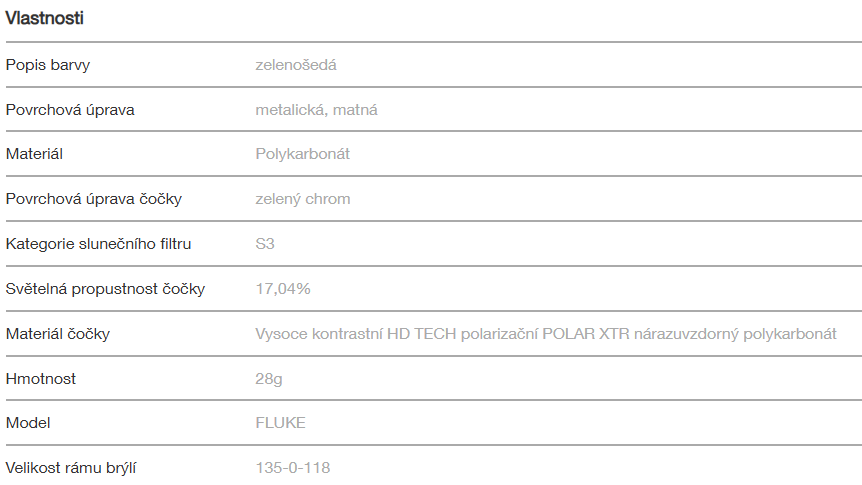Click the Povrchová úprava label
Screen dimensions: 862x485
tap(70, 110)
